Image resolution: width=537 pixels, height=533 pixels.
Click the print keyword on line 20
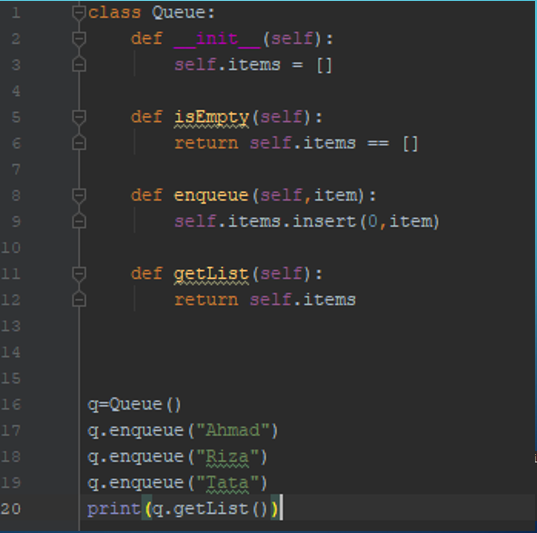click(114, 509)
